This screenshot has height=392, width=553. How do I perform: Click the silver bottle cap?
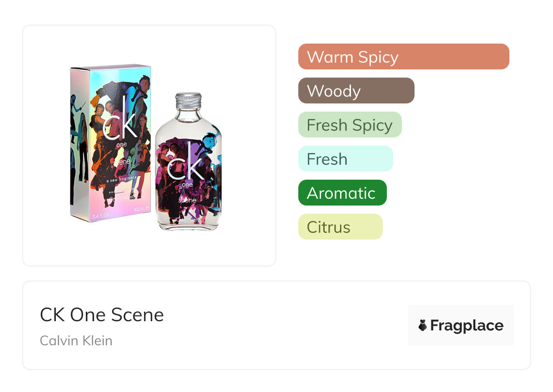[188, 101]
